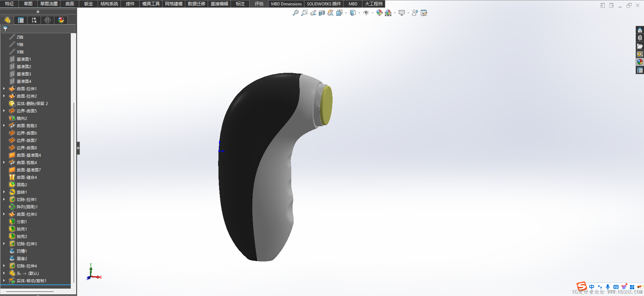This screenshot has width=644, height=296.
Task: Open the Dynamic Annotation Views icon
Action: tap(331, 13)
